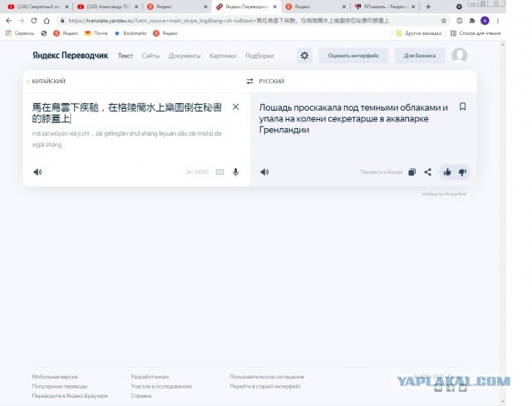Open Участие в исследованиях link
532x406 pixels.
point(161,386)
